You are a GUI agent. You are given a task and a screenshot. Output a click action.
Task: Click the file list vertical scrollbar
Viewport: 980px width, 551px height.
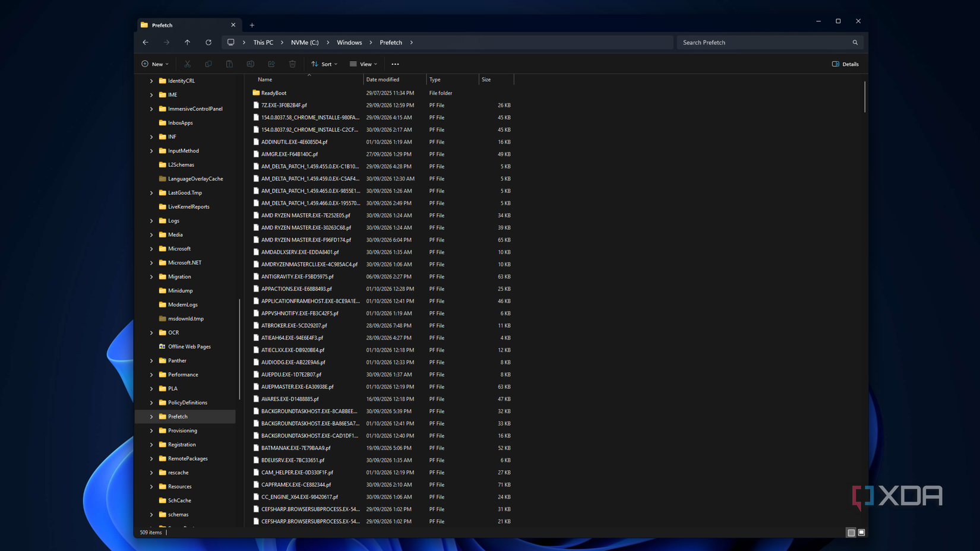(x=865, y=97)
